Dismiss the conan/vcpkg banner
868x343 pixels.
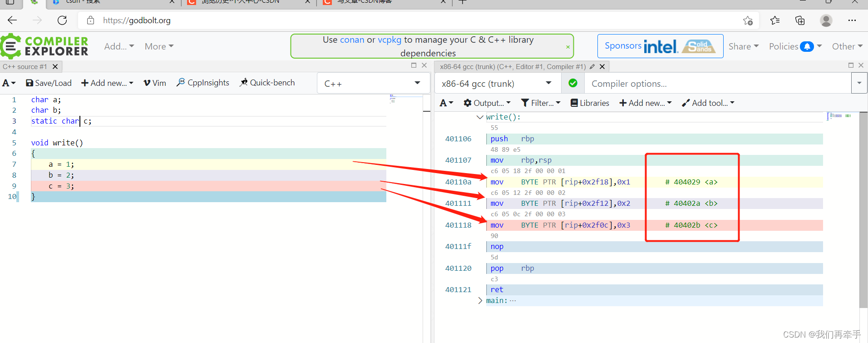pyautogui.click(x=567, y=47)
